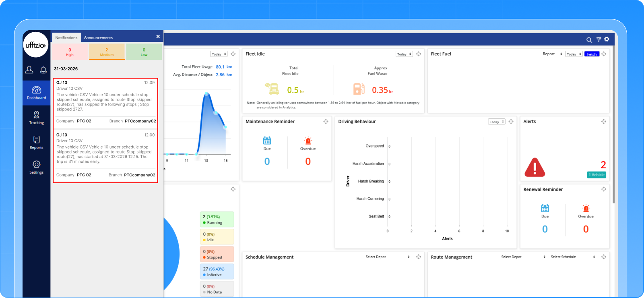Viewport: 644px width, 298px height.
Task: Open the user profile icon in sidebar
Action: 29,70
